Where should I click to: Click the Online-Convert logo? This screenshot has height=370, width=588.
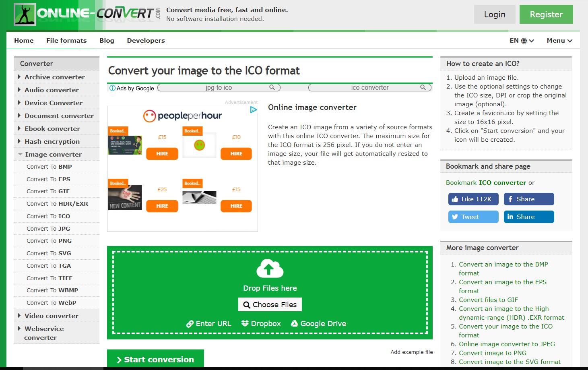pos(87,14)
